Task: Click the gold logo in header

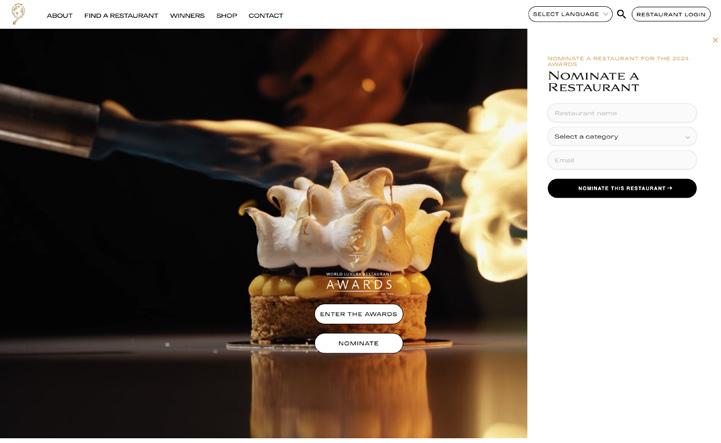Action: pyautogui.click(x=18, y=14)
